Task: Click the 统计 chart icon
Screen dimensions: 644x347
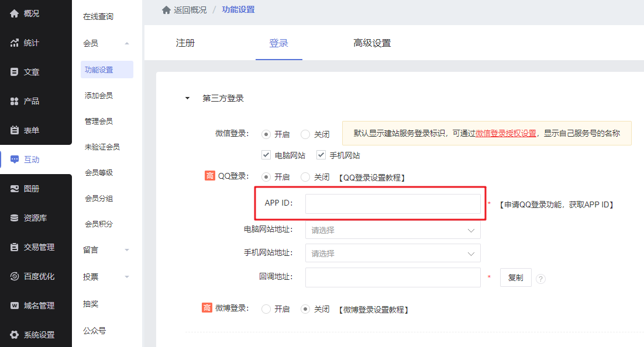Action: point(15,43)
